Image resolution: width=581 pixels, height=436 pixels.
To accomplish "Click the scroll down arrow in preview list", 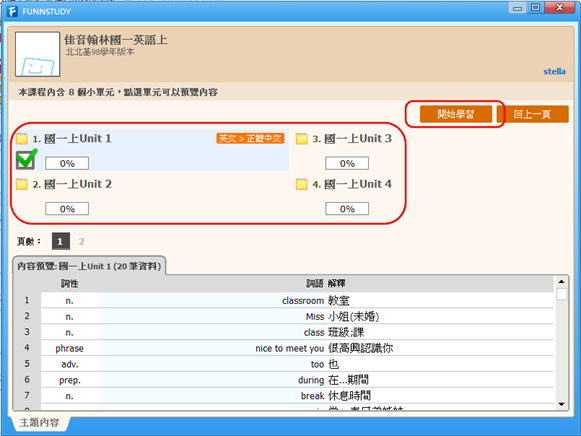I will [561, 404].
